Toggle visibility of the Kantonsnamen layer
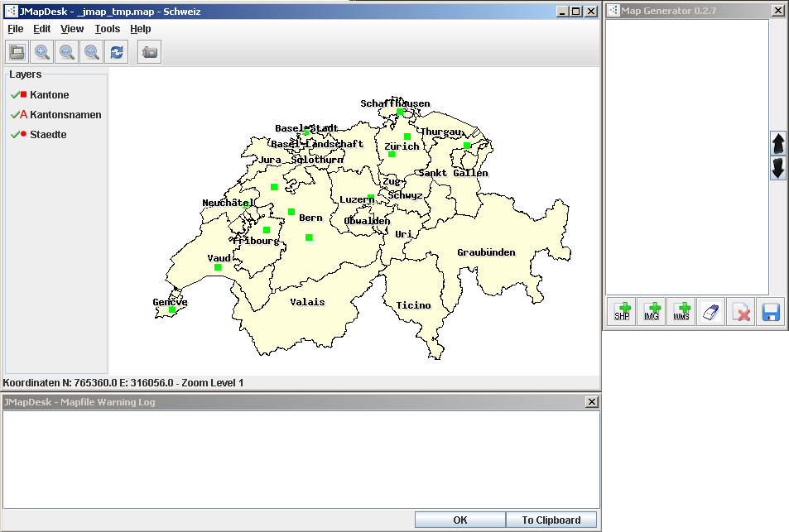Viewport: 789px width, 532px height. click(x=15, y=115)
